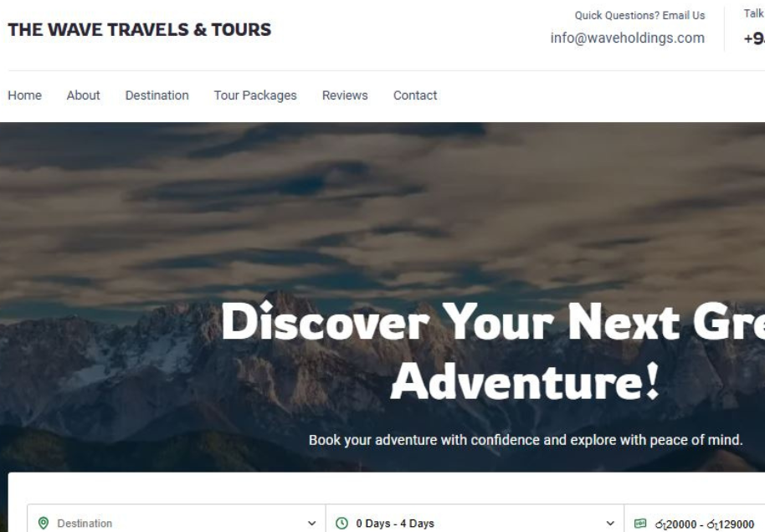Click the phone number starting with +9
The image size is (765, 532).
tap(754, 38)
